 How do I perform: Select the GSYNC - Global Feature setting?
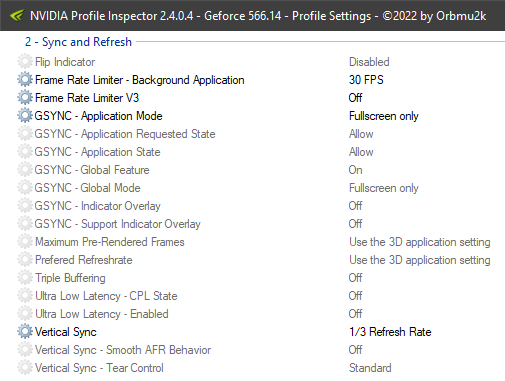[x=92, y=170]
